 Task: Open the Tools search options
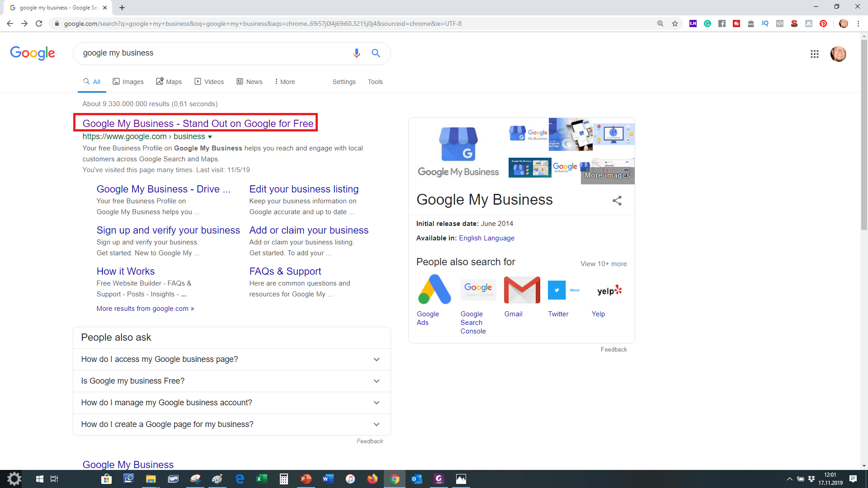click(x=375, y=82)
